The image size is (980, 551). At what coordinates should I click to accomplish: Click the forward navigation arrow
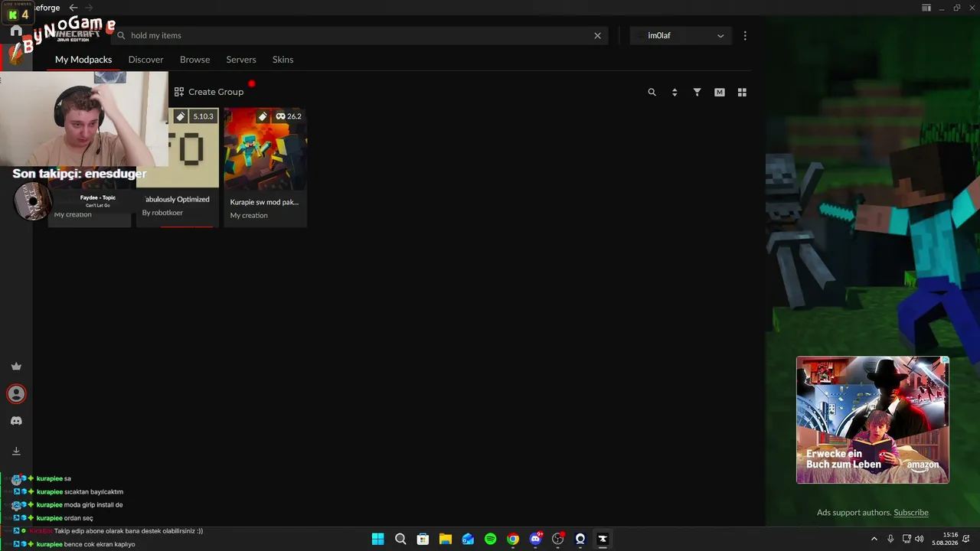89,8
